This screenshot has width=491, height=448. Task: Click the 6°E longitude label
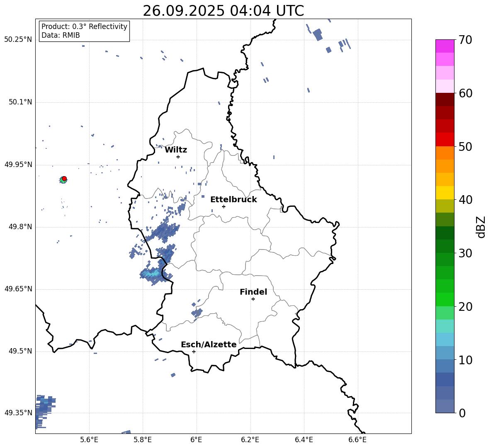(196, 440)
